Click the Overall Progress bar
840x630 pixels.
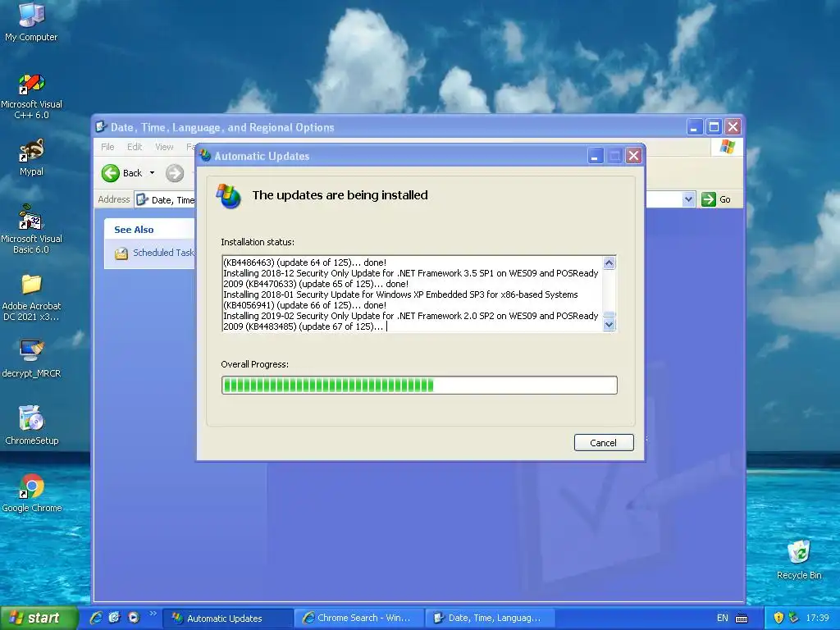point(419,386)
